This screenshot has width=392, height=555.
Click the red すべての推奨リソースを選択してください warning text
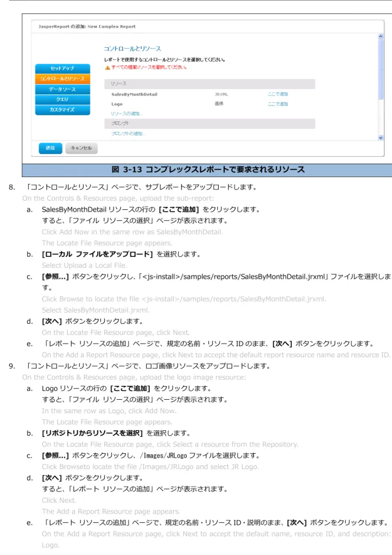tap(149, 67)
